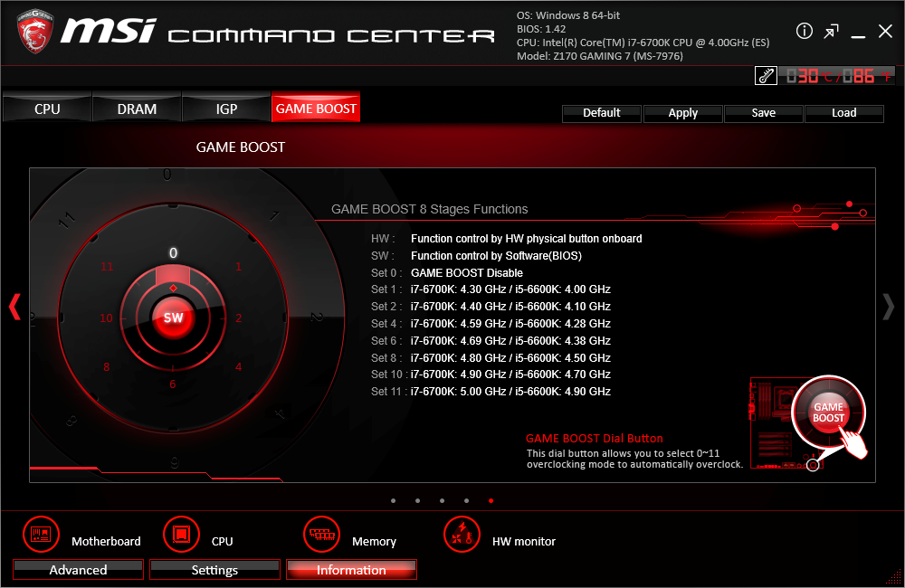The image size is (905, 588).
Task: Click the 'Model: Z170 GAMING 7' text
Action: click(600, 56)
